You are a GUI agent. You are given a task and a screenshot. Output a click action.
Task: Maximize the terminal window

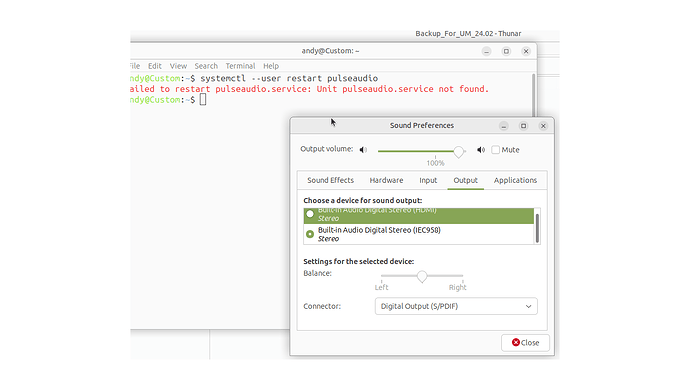(x=506, y=51)
